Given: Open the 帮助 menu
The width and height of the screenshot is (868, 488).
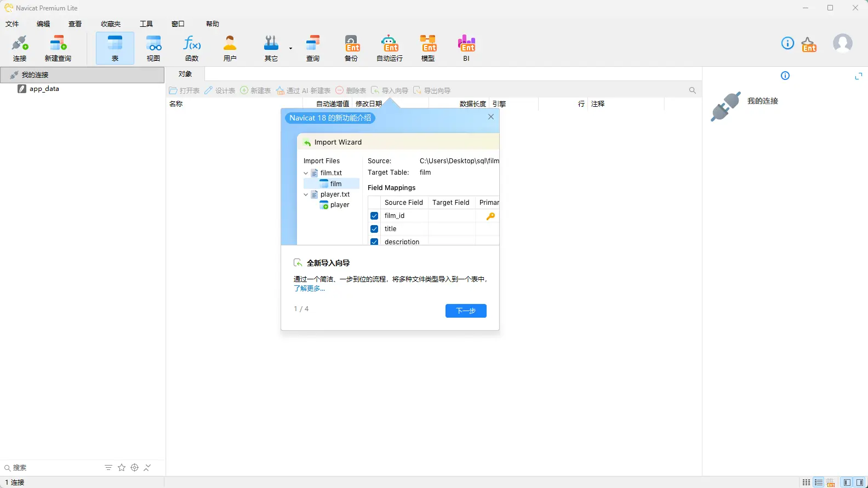Looking at the screenshot, I should 213,24.
